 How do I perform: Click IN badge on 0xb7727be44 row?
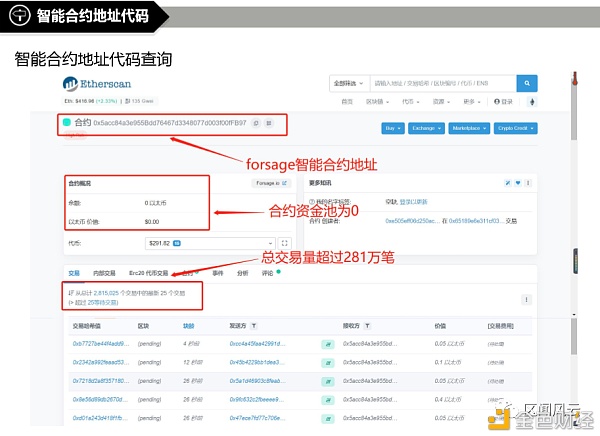coord(328,345)
